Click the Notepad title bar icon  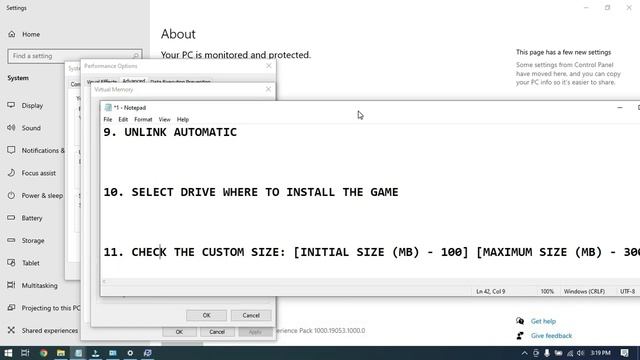point(108,107)
